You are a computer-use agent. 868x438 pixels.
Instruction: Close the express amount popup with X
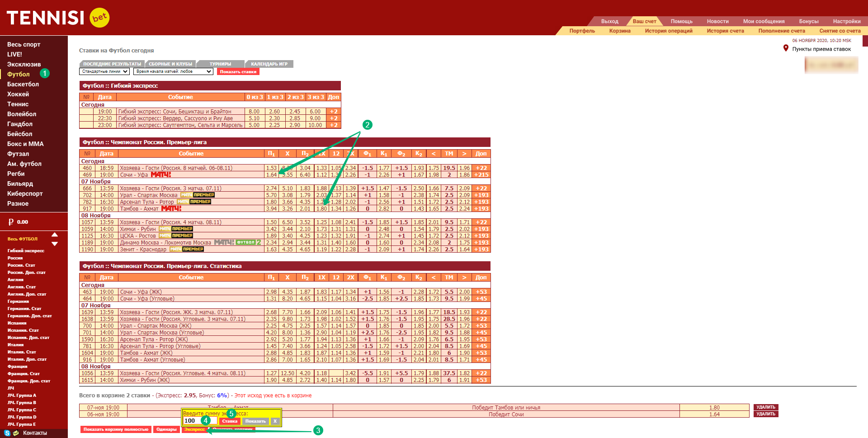[275, 421]
